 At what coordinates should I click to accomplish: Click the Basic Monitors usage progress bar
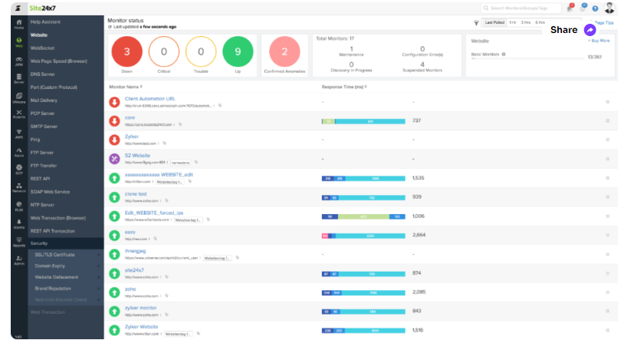[x=527, y=59]
